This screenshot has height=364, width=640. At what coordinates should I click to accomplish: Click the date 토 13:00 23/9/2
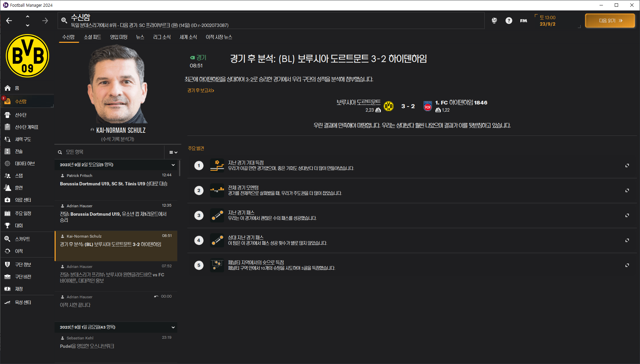548,21
